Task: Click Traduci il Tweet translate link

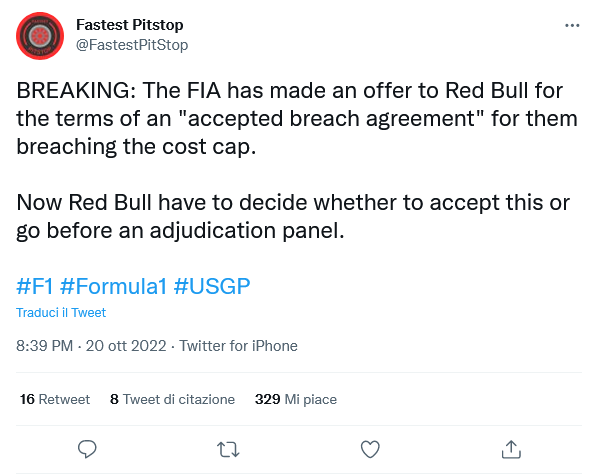Action: (x=61, y=313)
